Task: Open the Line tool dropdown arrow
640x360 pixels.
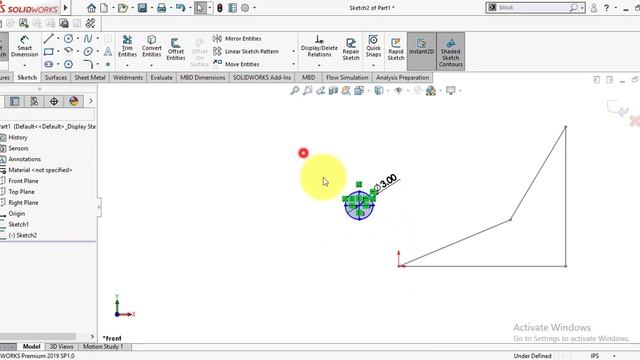Action: click(58, 39)
